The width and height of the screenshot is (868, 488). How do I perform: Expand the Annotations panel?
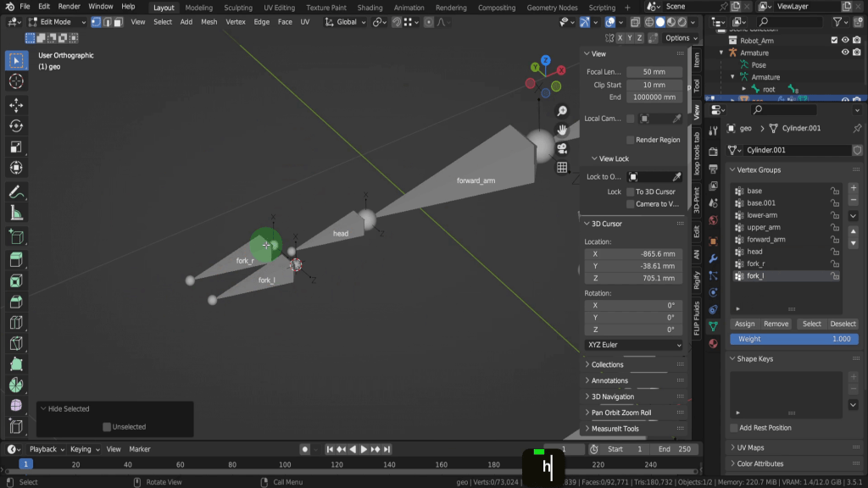pyautogui.click(x=609, y=380)
